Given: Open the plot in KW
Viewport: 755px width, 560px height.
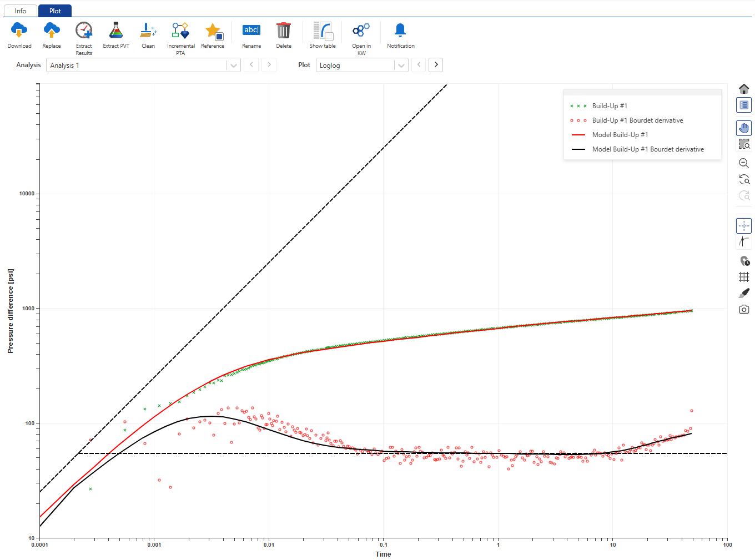Looking at the screenshot, I should (361, 31).
